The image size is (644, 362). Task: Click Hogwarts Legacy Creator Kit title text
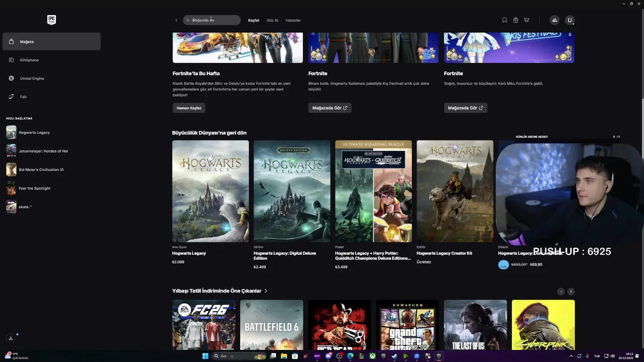click(444, 253)
